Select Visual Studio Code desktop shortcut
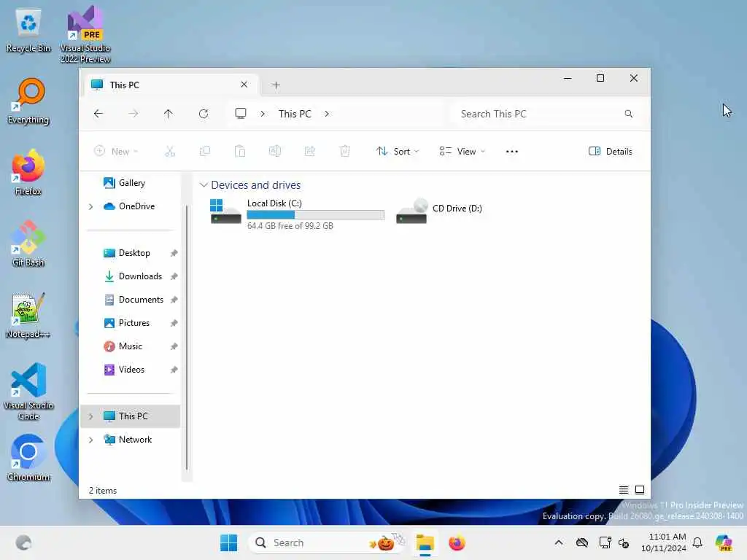The width and height of the screenshot is (747, 560). [x=28, y=392]
